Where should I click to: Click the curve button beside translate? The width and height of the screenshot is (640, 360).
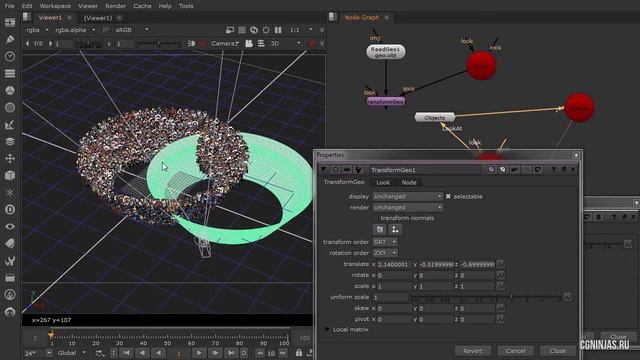click(x=500, y=264)
